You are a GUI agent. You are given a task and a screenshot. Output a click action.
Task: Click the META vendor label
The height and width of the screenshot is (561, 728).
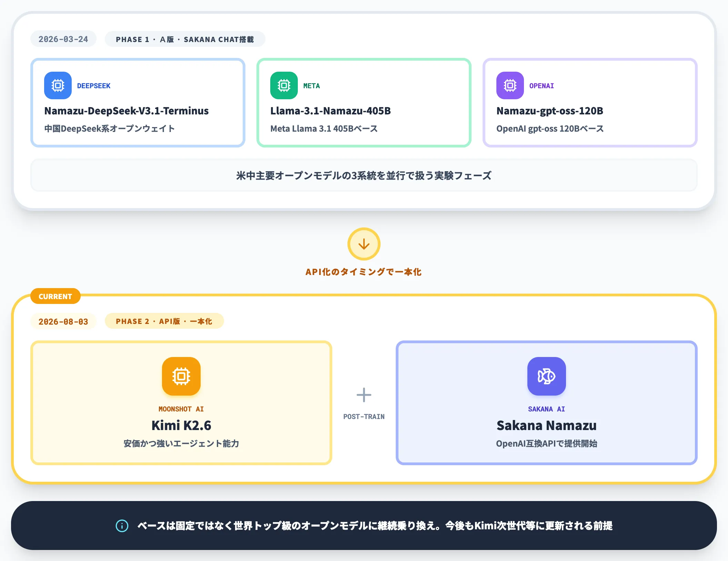click(312, 86)
